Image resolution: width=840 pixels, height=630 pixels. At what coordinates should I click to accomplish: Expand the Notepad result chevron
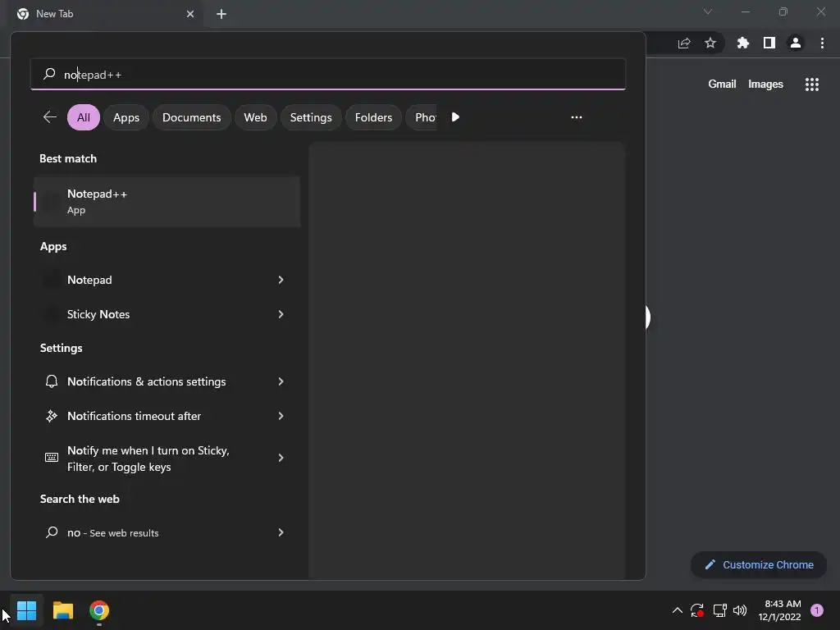click(x=281, y=280)
